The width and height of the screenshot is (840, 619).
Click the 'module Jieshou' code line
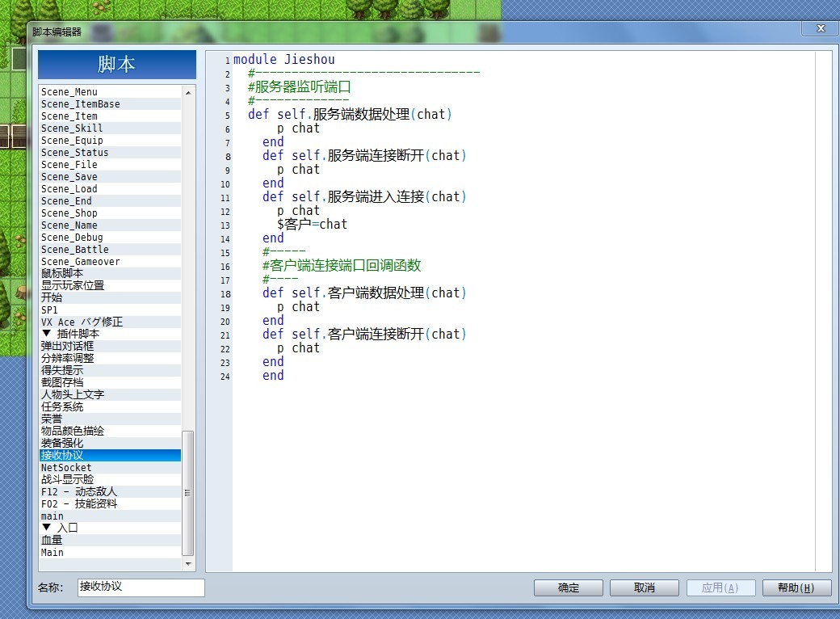pyautogui.click(x=284, y=60)
